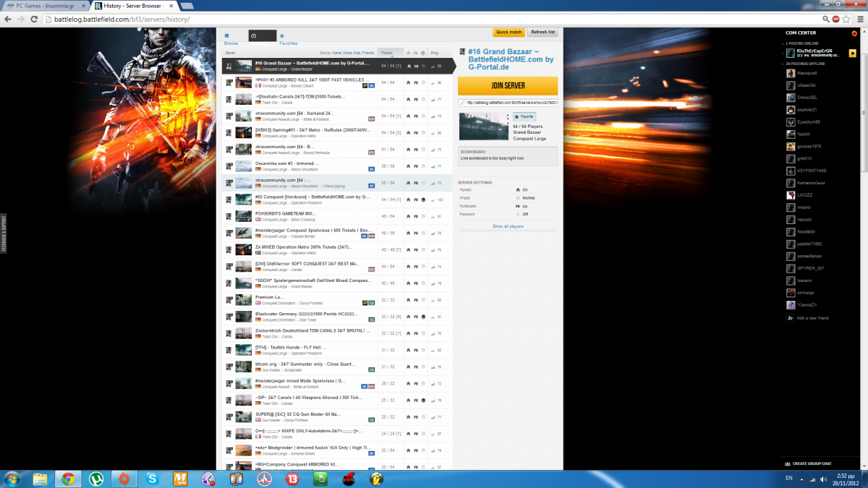The height and width of the screenshot is (488, 868).
Task: Switch to the Favorites tab
Action: [288, 39]
